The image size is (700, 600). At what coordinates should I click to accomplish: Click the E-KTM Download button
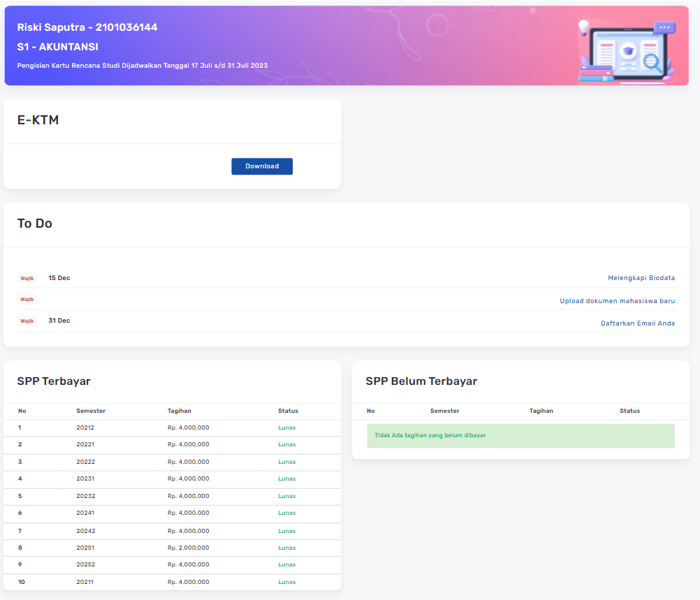click(x=262, y=166)
